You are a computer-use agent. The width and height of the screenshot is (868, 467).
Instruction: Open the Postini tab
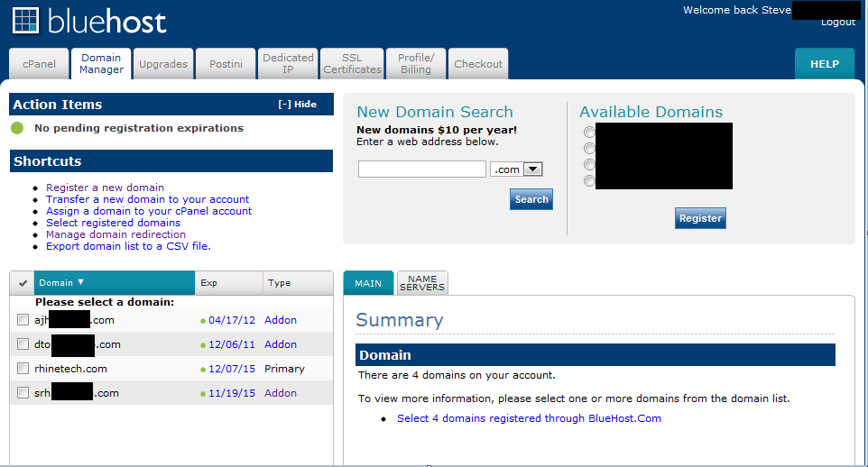pos(226,64)
